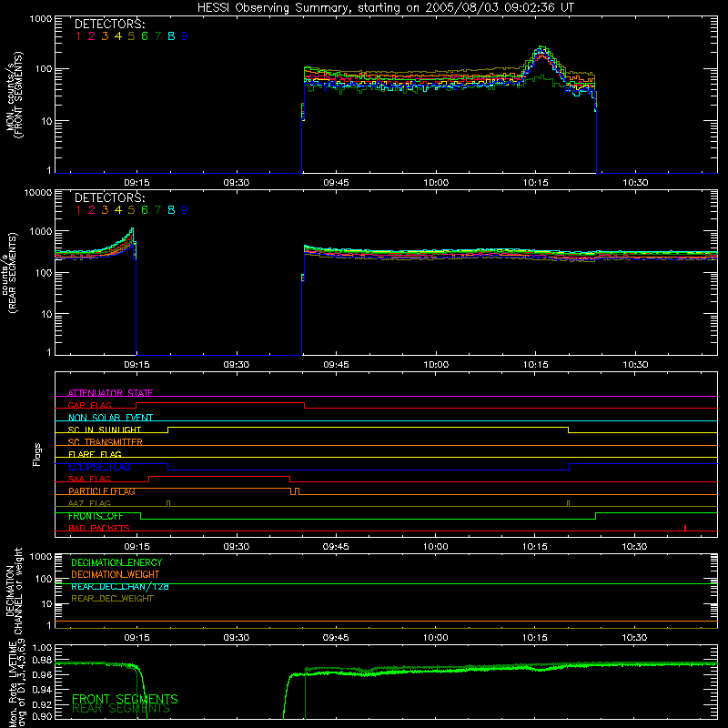
Task: Click the red BAD_PACKETS spike marker
Action: [685, 528]
